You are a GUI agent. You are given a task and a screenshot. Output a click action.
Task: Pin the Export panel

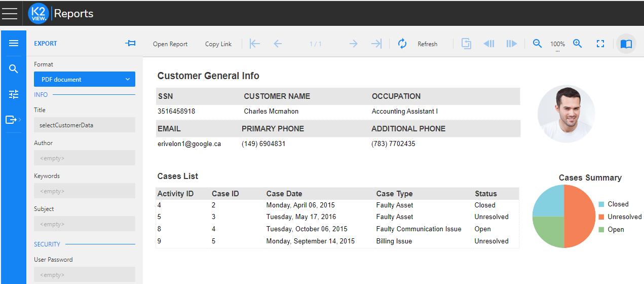tap(130, 44)
